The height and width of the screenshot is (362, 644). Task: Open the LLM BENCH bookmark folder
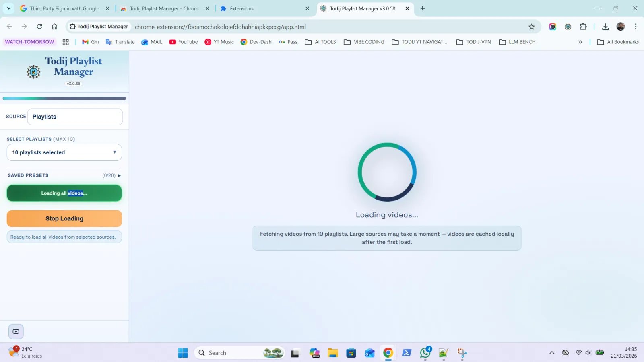click(517, 42)
